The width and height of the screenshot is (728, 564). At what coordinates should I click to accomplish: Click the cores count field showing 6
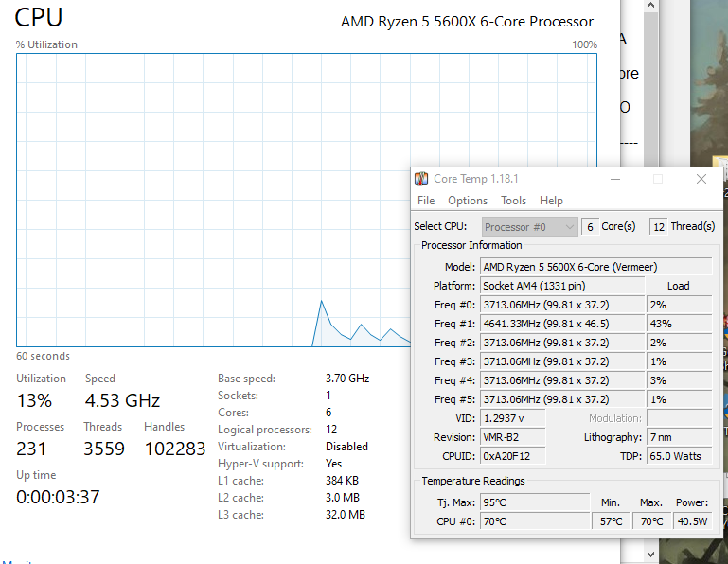coord(590,227)
